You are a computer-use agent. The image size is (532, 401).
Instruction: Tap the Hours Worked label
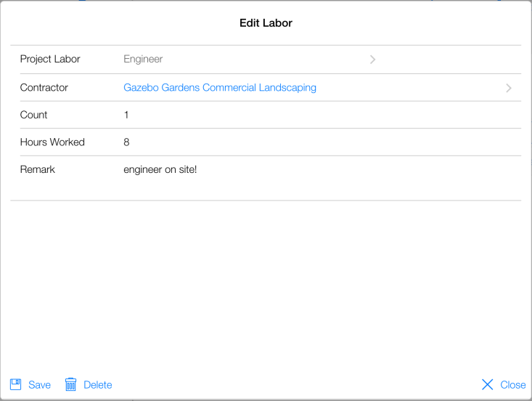pyautogui.click(x=52, y=142)
